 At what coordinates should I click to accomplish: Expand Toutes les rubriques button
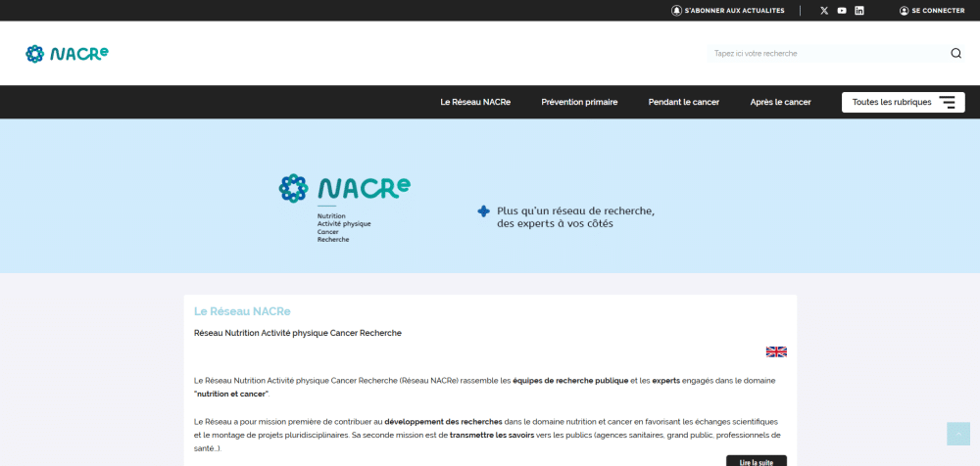pyautogui.click(x=904, y=103)
